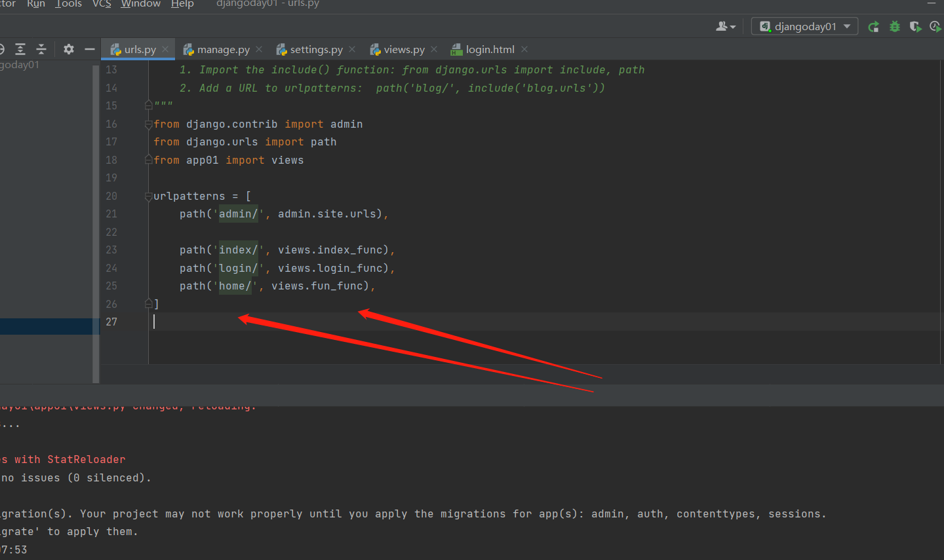Close the manage.py tab
This screenshot has width=944, height=560.
259,49
